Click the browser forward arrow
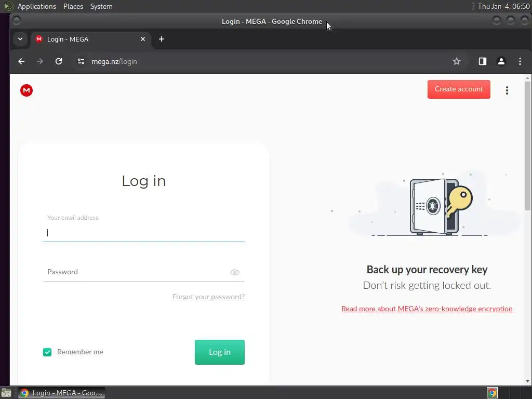Screen dimensions: 532x399 pyautogui.click(x=40, y=61)
